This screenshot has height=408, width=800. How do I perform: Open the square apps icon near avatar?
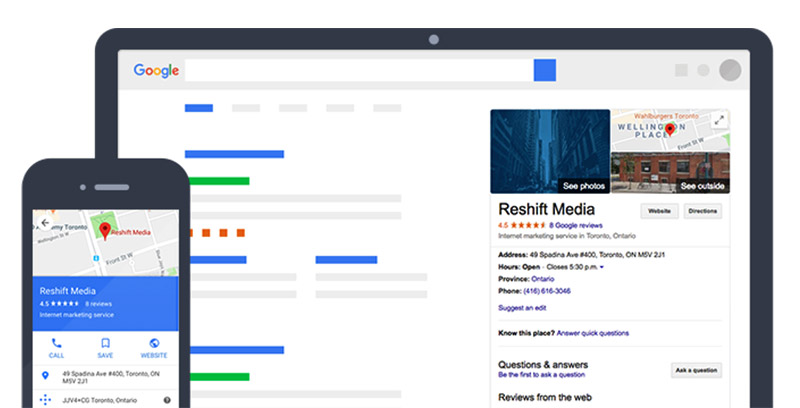point(681,70)
